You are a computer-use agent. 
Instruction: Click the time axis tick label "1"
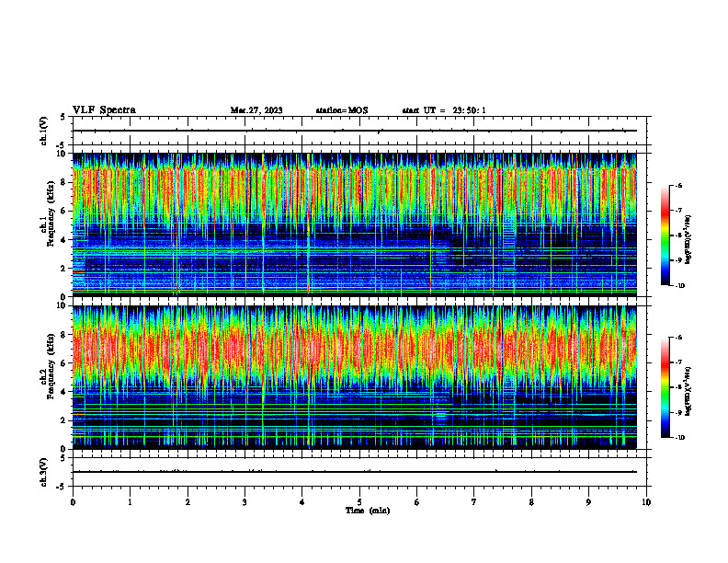pyautogui.click(x=130, y=502)
